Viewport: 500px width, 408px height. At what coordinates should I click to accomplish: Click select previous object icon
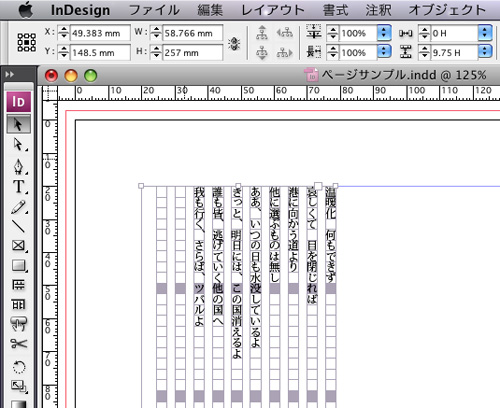coord(284,33)
